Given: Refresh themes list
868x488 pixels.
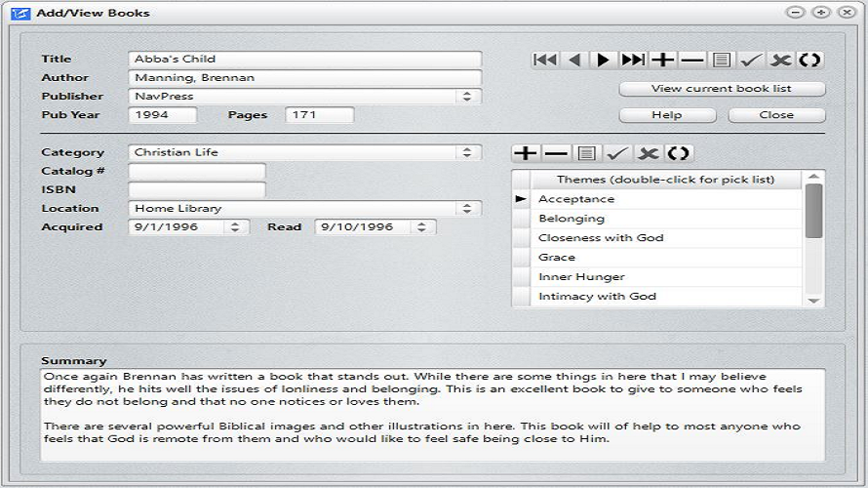Looking at the screenshot, I should click(678, 153).
